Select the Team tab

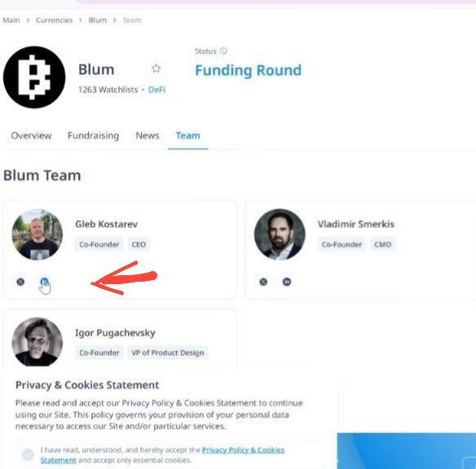coord(188,135)
